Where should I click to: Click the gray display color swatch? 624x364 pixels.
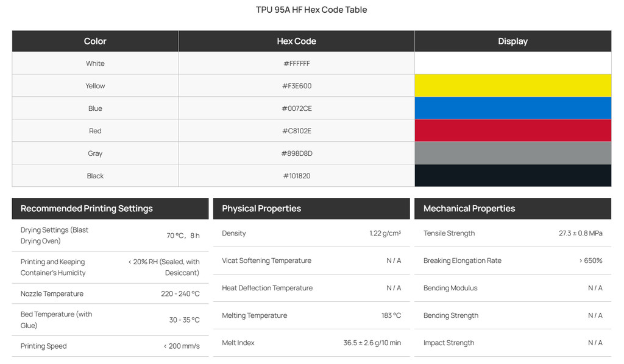[x=512, y=153]
